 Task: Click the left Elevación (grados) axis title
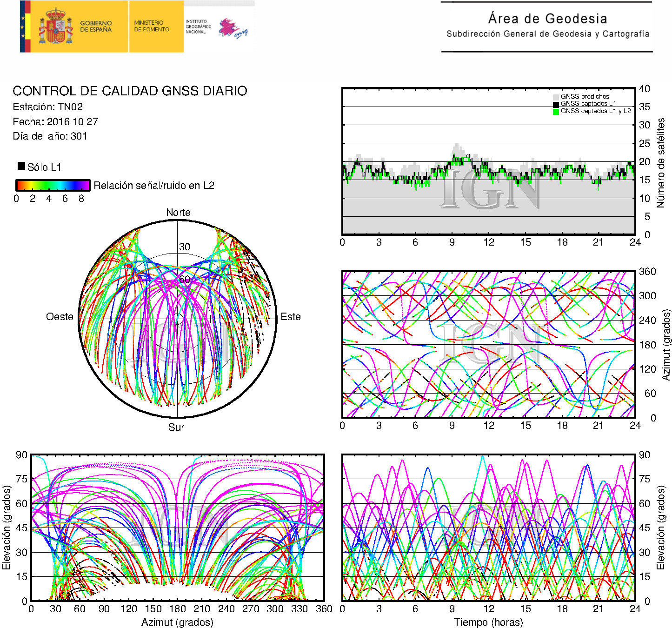pyautogui.click(x=6, y=528)
